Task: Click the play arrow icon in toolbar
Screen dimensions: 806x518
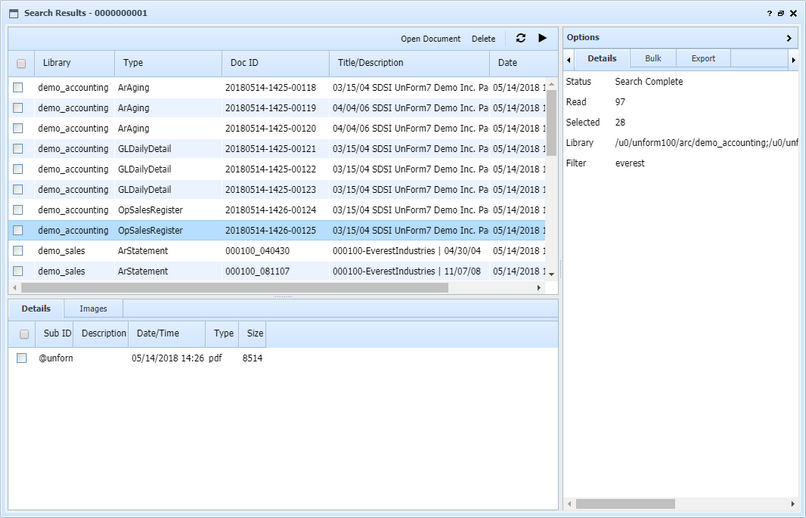Action: pyautogui.click(x=542, y=38)
